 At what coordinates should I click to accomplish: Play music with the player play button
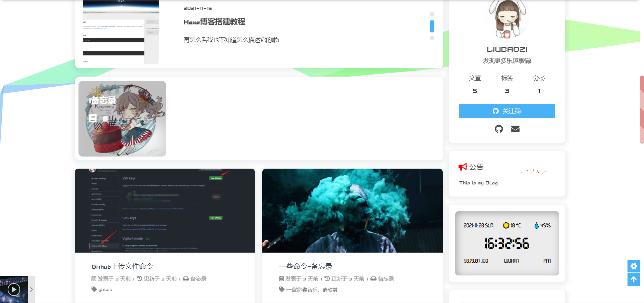[14, 289]
